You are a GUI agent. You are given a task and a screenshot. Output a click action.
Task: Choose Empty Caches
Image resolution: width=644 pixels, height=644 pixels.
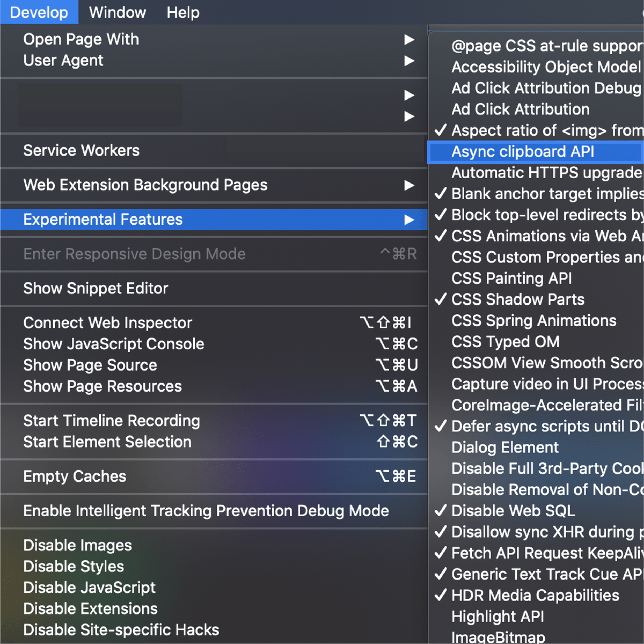point(75,477)
